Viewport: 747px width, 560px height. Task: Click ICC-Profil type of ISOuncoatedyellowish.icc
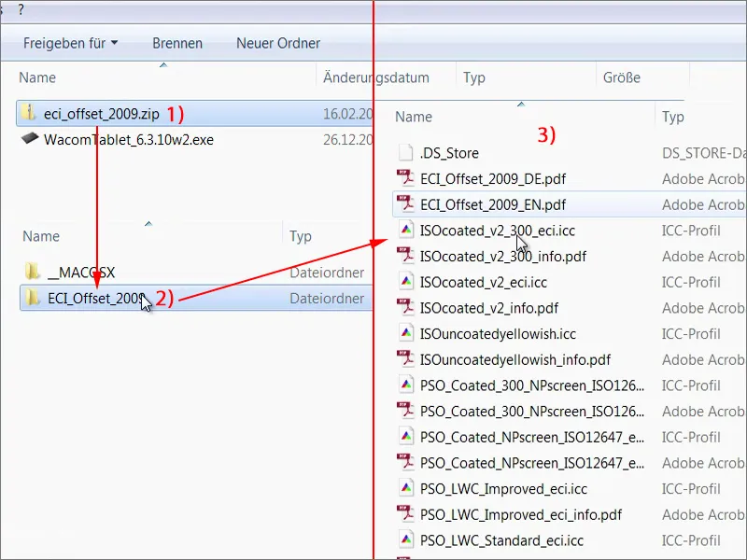691,334
